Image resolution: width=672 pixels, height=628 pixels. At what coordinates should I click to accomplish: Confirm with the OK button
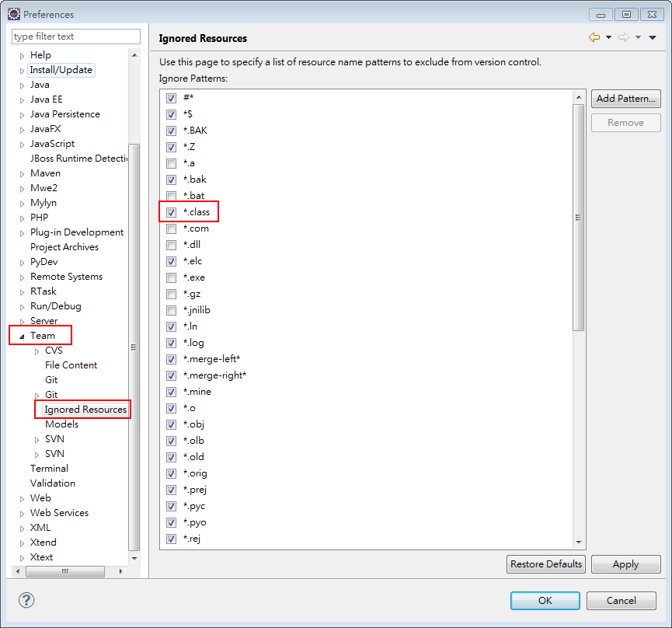tap(545, 601)
